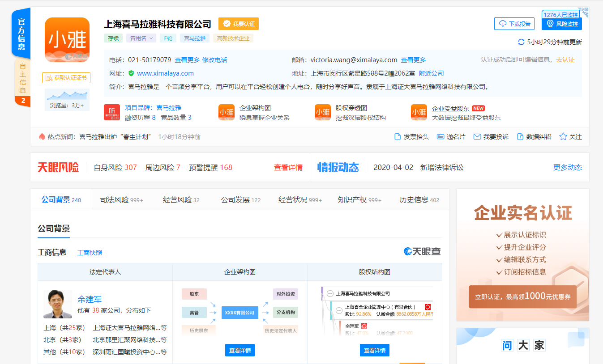Screen dimensions: 603x364
Task: Switch to the 官方信息 side tab
Action: point(21,34)
